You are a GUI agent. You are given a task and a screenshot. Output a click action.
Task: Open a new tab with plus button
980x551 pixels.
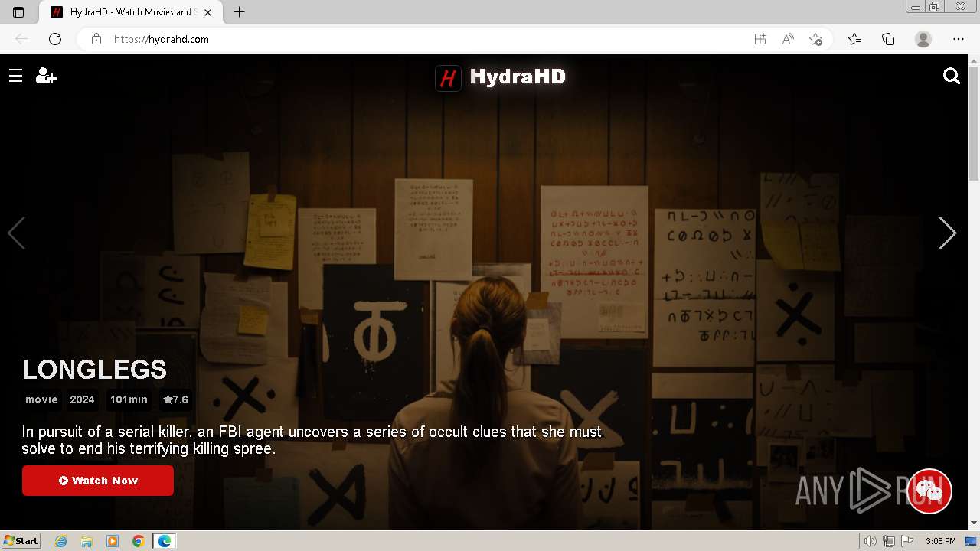pyautogui.click(x=239, y=12)
